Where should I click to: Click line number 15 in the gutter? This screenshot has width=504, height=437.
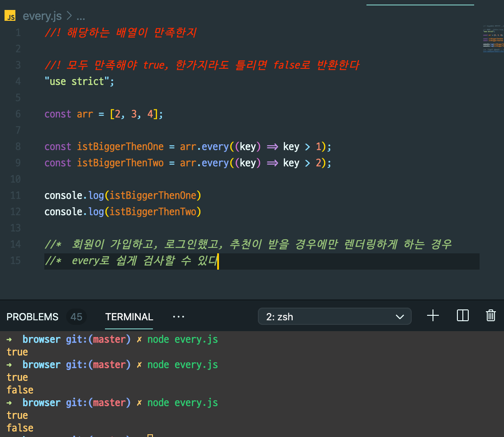15,261
